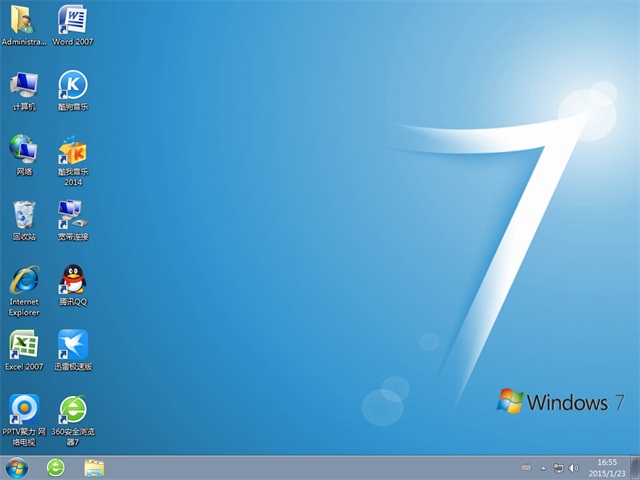Select the 回收站 (Recycle Bin) icon
This screenshot has height=480, width=640.
(24, 214)
